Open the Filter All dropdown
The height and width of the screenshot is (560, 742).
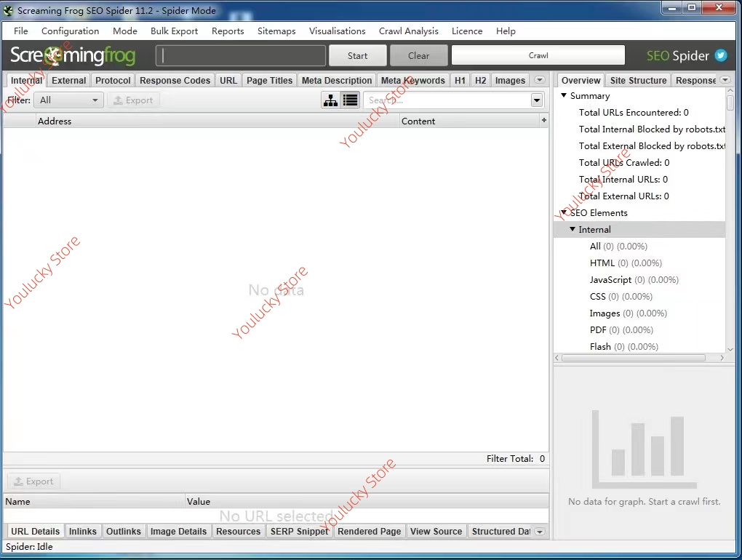click(69, 100)
